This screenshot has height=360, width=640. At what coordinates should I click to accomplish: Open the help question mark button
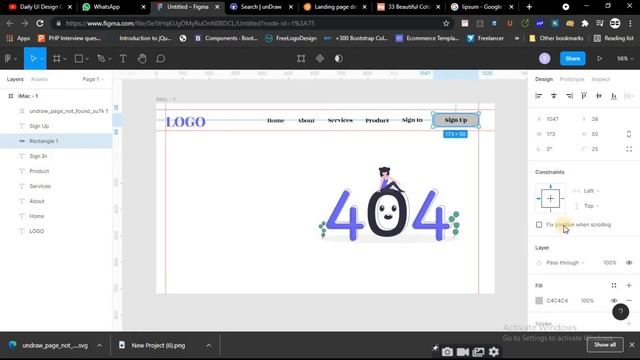click(x=620, y=312)
